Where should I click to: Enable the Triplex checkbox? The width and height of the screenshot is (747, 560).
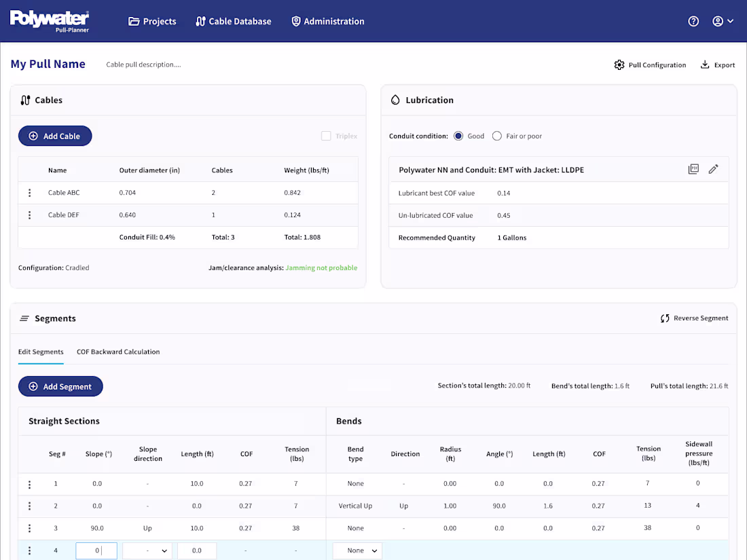[x=326, y=136]
